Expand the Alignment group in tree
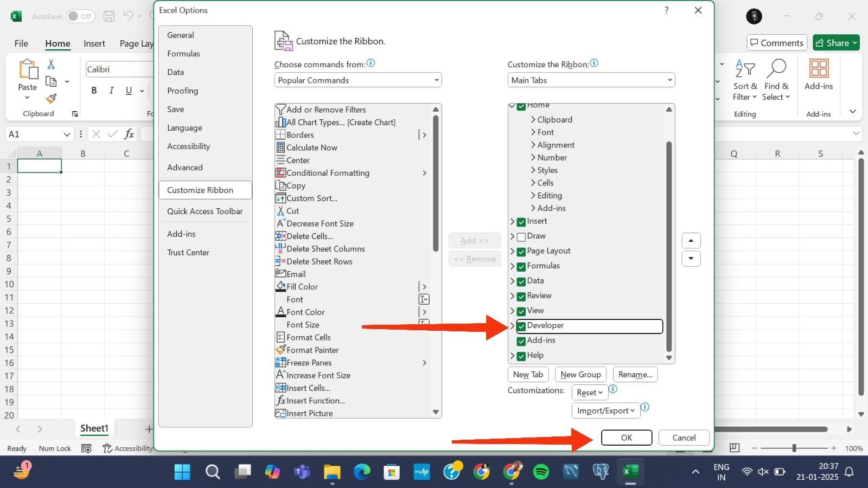Screen dimensions: 868x488 533,145
